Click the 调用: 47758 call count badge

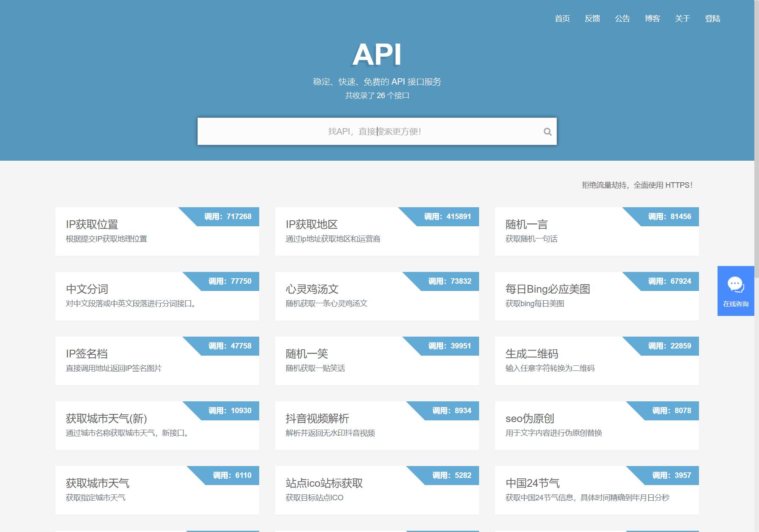pos(230,346)
